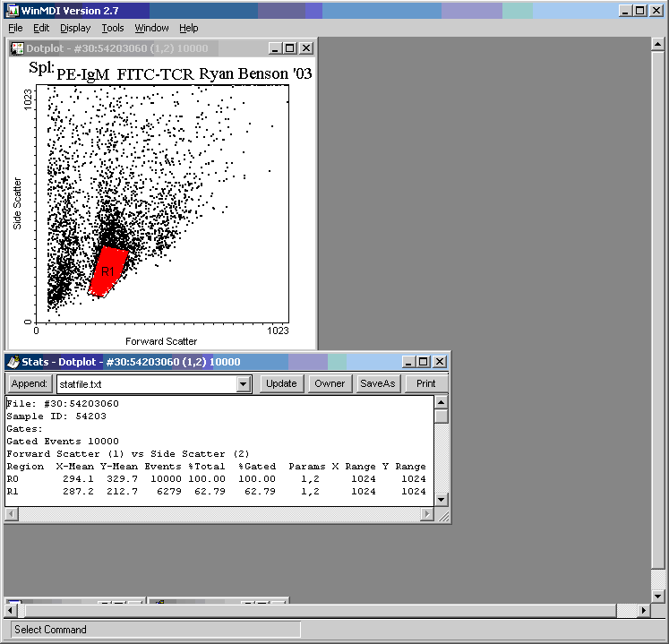The height and width of the screenshot is (644, 669).
Task: Minimize the Dotplot window
Action: click(275, 48)
